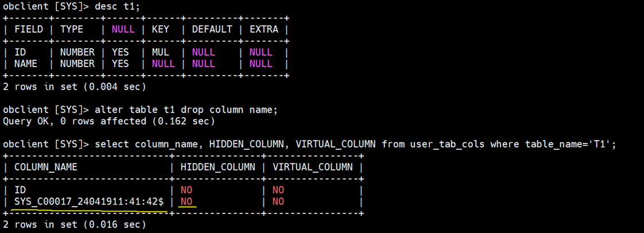Click the MUL key value

click(160, 52)
